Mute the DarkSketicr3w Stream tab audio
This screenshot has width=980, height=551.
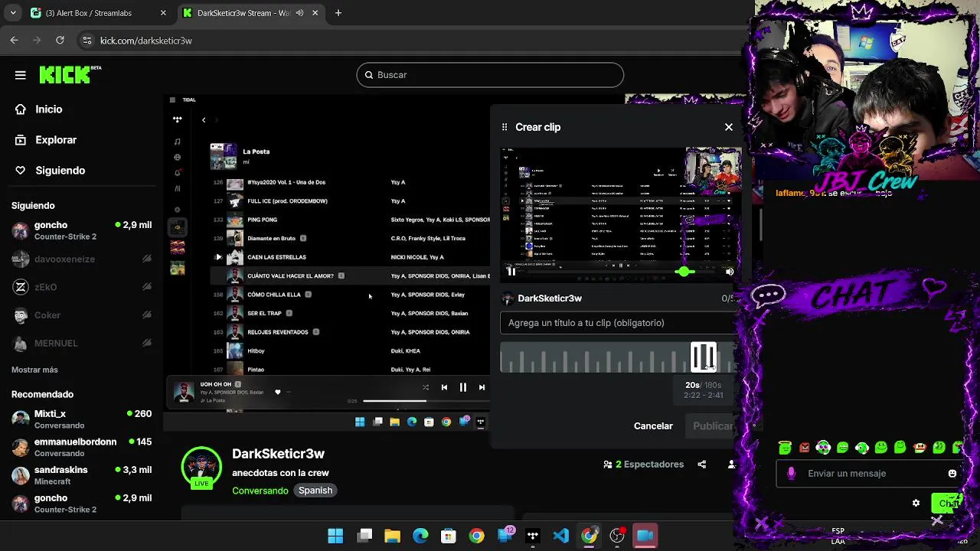coord(299,13)
